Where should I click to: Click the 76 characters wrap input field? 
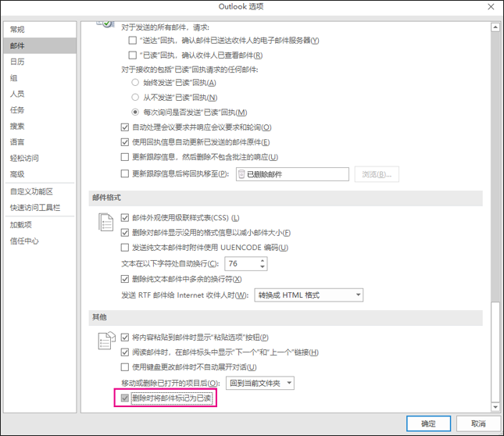pyautogui.click(x=242, y=264)
